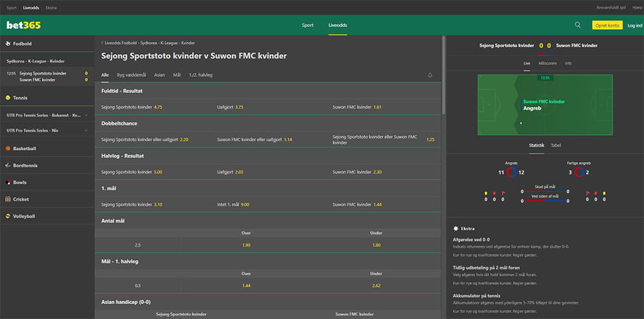This screenshot has height=319, width=644.
Task: Open Liveodds in the green header
Action: click(338, 25)
